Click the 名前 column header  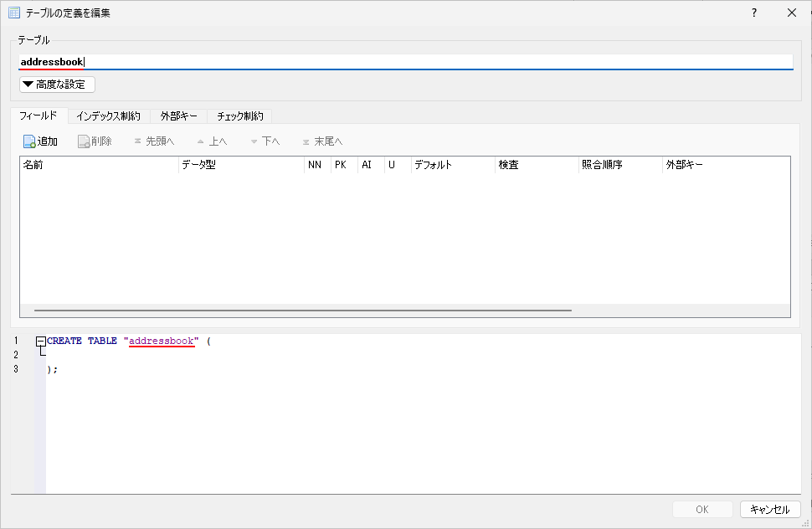tap(99, 165)
